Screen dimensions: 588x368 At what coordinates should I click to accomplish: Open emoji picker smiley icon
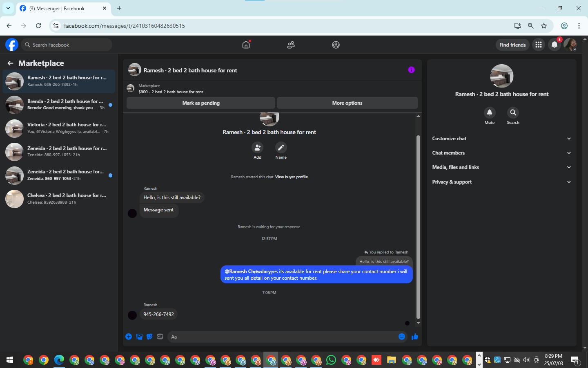[x=402, y=337]
